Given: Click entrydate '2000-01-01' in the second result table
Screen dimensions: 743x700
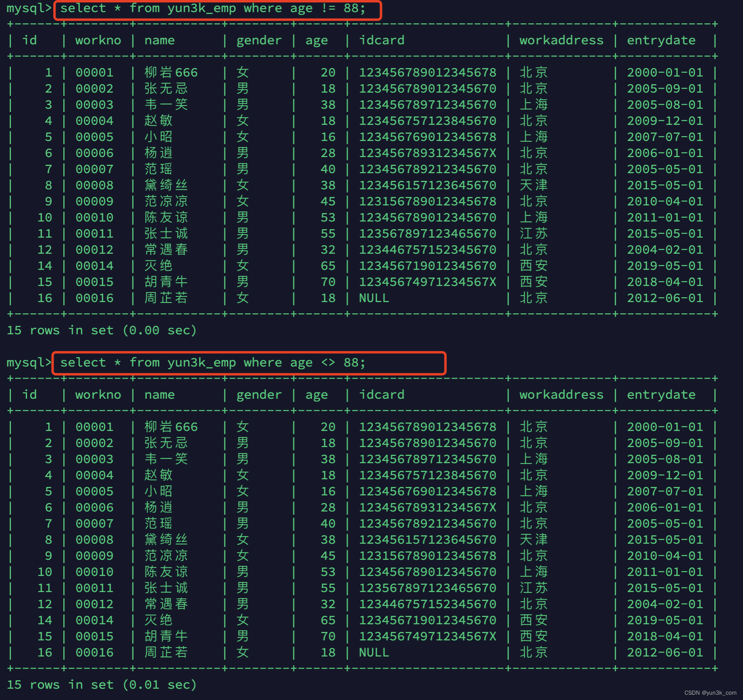Looking at the screenshot, I should tap(665, 427).
